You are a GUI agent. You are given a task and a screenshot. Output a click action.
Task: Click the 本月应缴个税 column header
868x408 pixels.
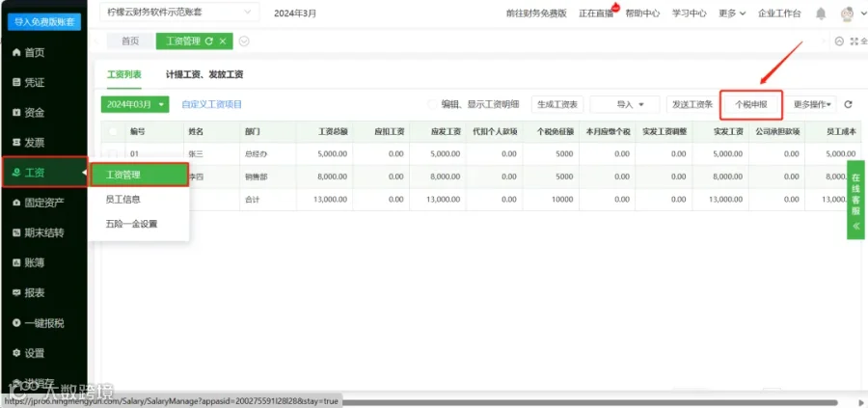pos(609,132)
